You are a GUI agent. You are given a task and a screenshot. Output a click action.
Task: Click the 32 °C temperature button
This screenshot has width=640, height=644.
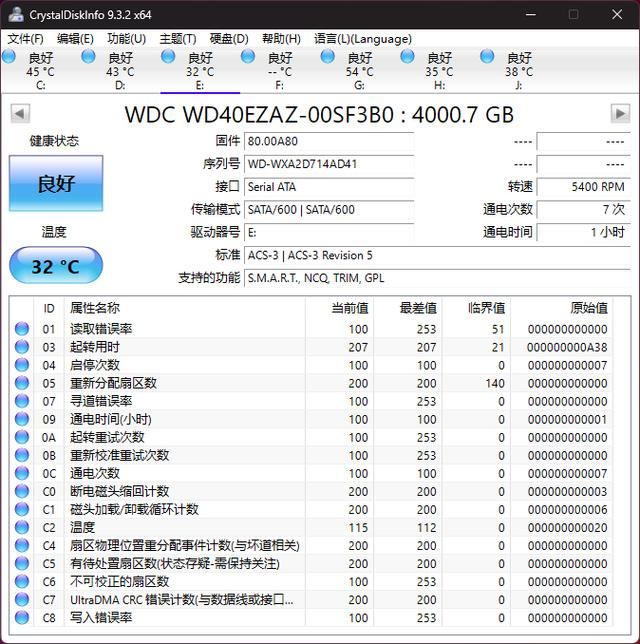[56, 267]
